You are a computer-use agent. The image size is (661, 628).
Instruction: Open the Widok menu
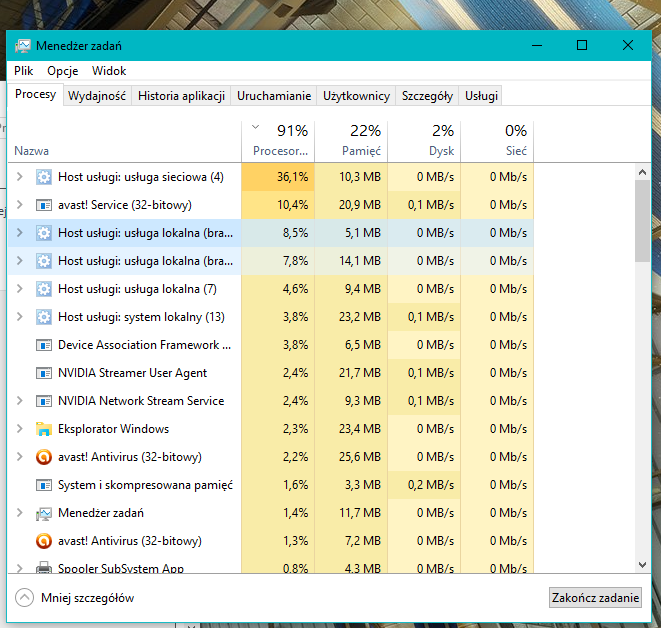point(109,71)
